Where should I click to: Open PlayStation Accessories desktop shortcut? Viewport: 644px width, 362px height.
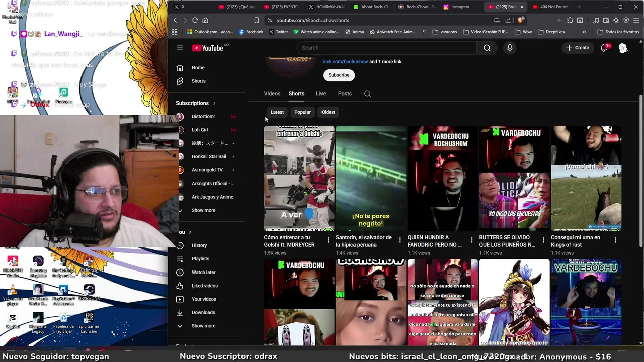coord(63,295)
